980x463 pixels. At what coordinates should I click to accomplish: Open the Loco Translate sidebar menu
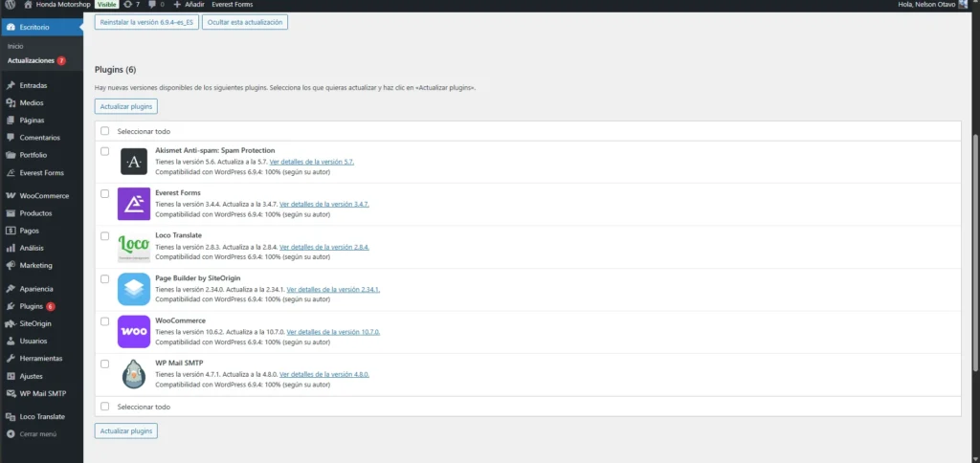42,417
